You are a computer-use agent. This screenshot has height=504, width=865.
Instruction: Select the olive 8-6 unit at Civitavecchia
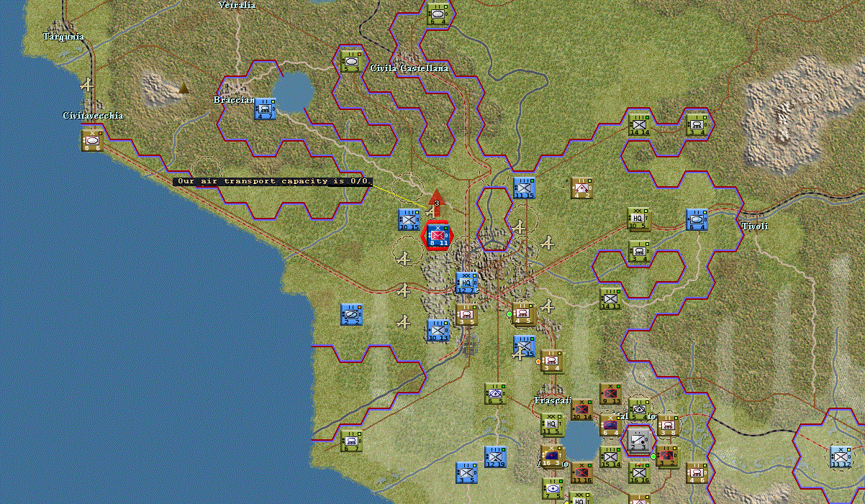(92, 139)
